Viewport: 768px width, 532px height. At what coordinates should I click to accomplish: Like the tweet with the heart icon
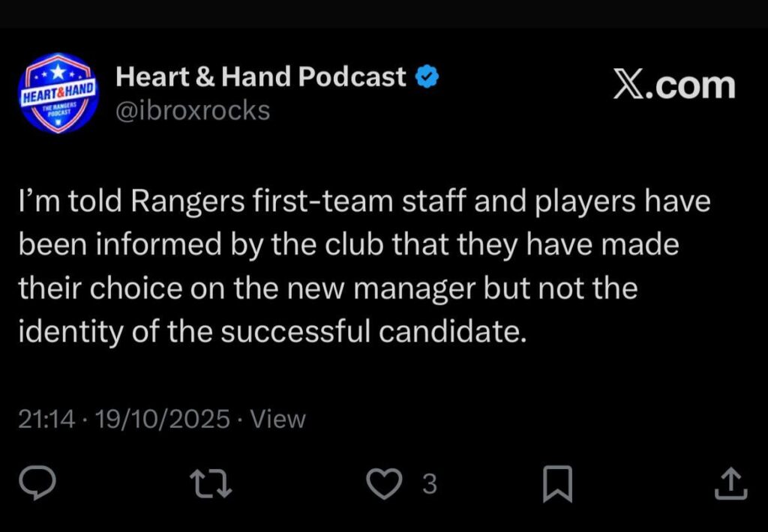tap(384, 484)
